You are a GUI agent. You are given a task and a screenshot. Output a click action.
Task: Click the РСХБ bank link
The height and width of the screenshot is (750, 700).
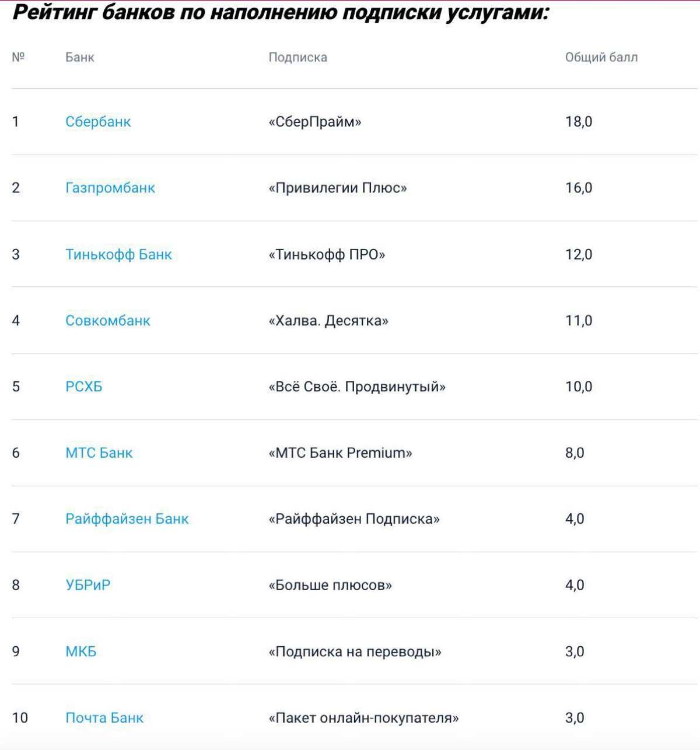(x=84, y=387)
